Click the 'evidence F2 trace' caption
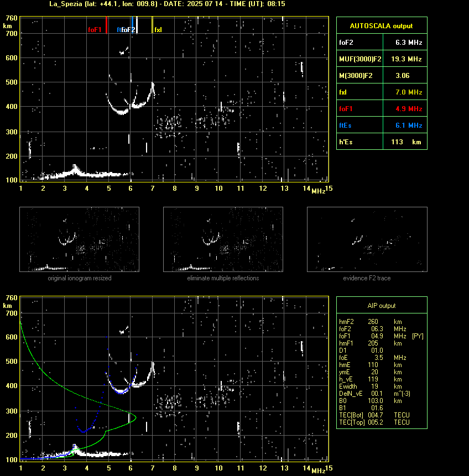Image resolution: width=469 pixels, height=476 pixels. point(367,278)
